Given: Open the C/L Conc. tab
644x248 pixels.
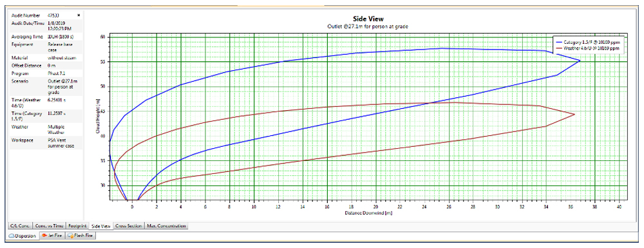Looking at the screenshot, I should pos(20,226).
